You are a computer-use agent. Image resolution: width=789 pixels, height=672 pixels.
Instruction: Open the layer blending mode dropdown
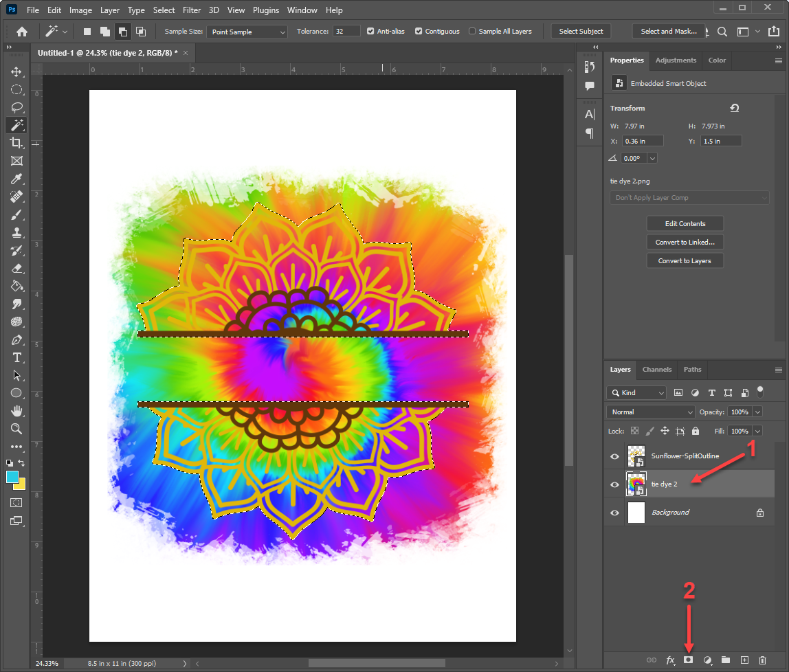(649, 412)
